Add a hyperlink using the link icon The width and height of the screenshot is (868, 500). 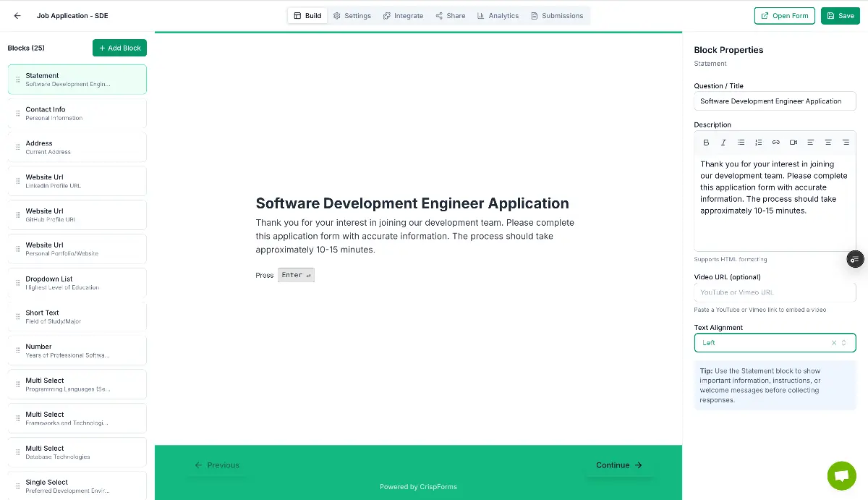coord(775,143)
